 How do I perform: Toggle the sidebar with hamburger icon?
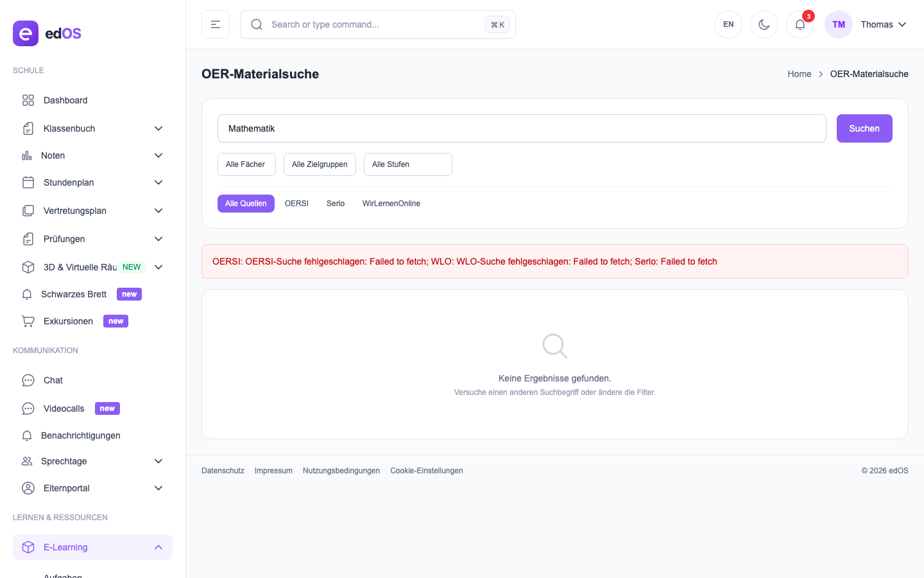tap(216, 24)
